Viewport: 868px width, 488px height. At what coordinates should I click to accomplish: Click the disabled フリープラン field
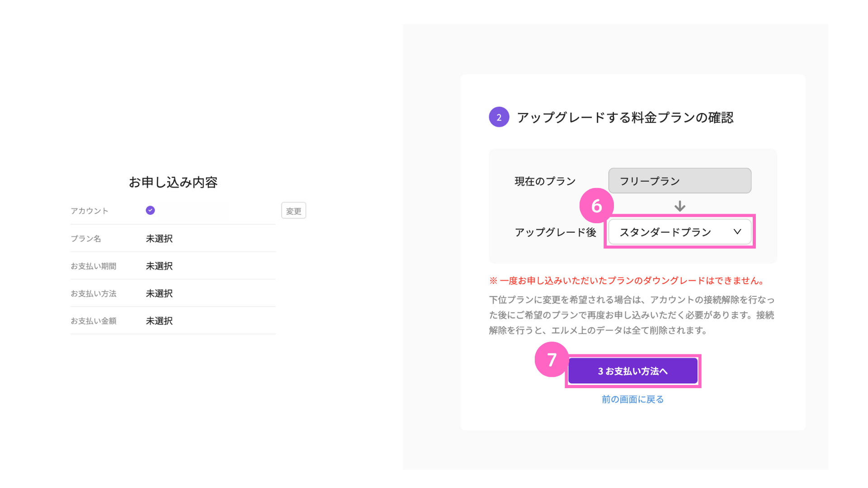coord(679,181)
